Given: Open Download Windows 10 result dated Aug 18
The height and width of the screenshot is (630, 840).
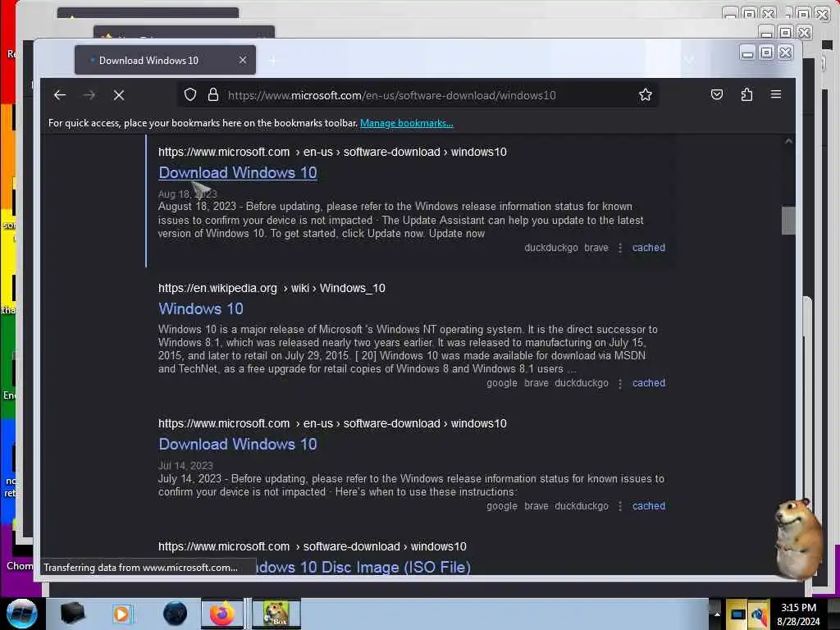Looking at the screenshot, I should 238,172.
